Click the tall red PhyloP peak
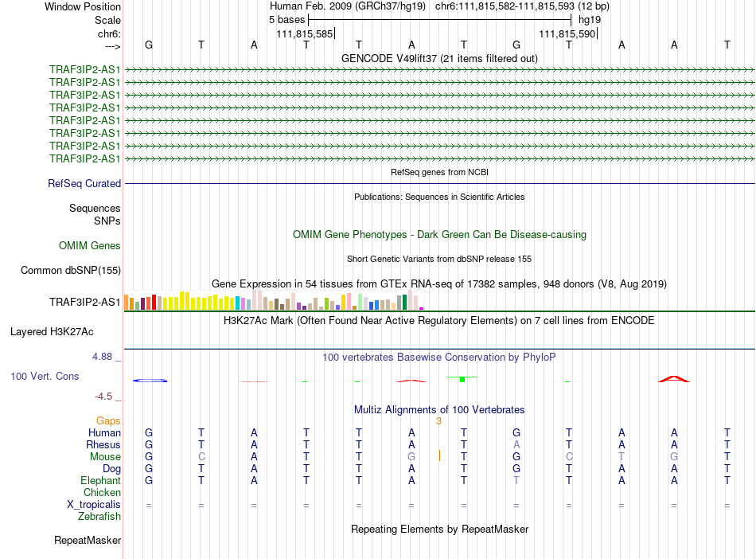This screenshot has height=559, width=756. tap(674, 379)
